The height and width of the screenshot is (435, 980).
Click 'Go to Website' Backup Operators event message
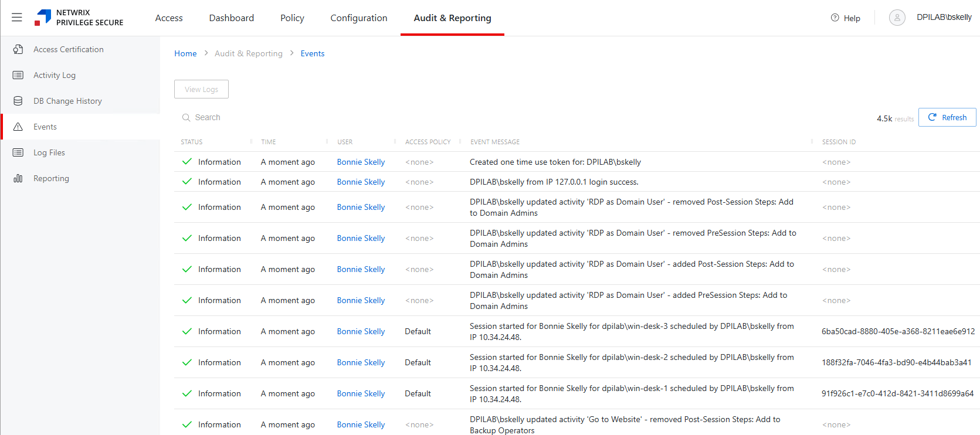point(625,424)
